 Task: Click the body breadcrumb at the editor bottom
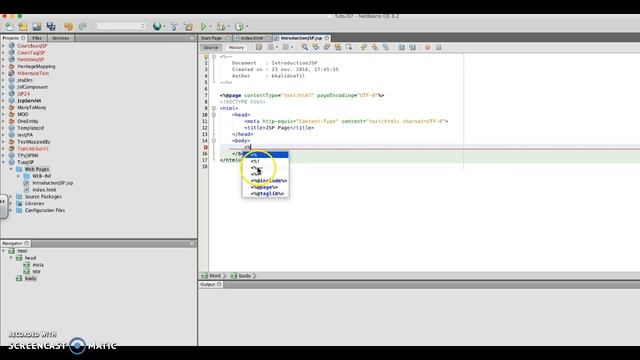point(241,276)
